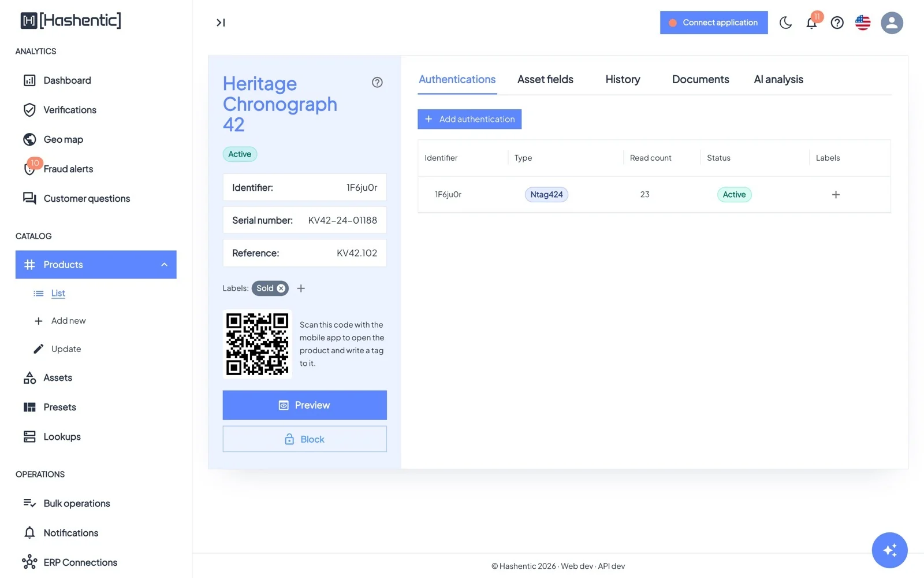
Task: Click the read count value 23
Action: [644, 195]
